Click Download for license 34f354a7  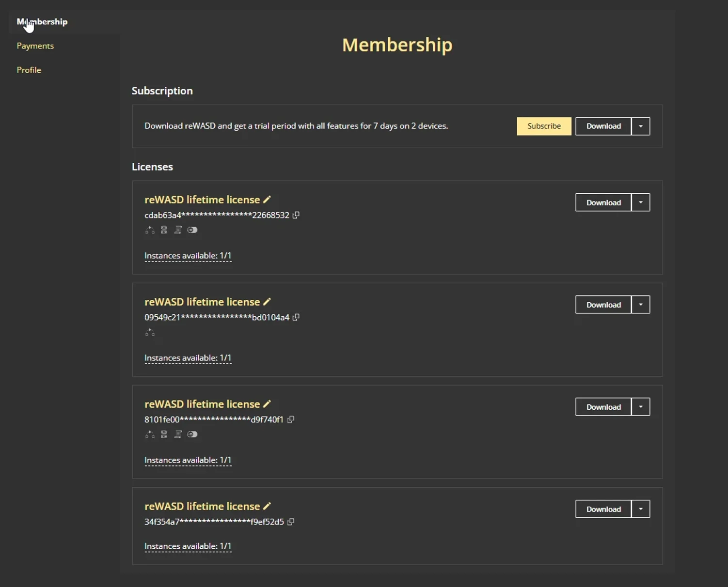[x=603, y=509]
